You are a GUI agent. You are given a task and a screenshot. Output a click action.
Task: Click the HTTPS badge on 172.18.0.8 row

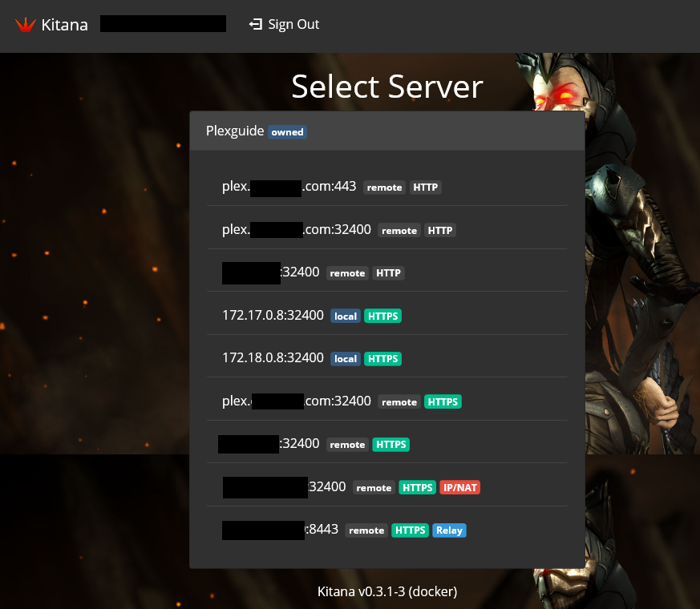tap(382, 359)
